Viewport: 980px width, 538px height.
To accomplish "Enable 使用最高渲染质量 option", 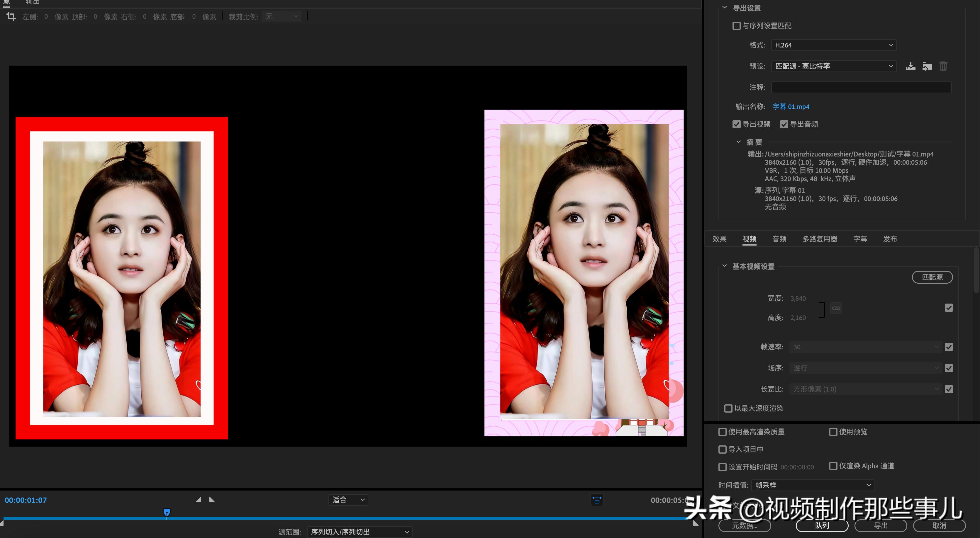I will pos(723,432).
